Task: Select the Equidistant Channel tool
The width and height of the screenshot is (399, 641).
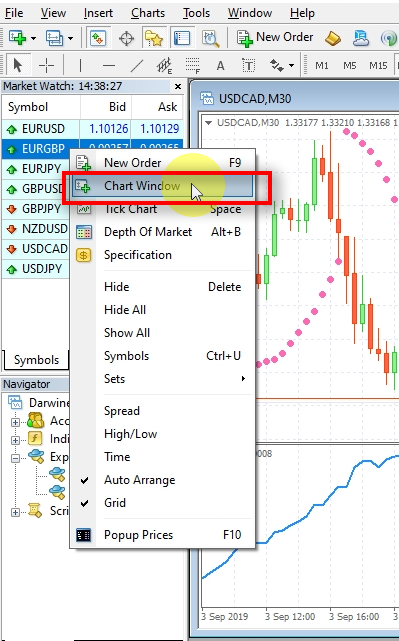Action: (165, 65)
